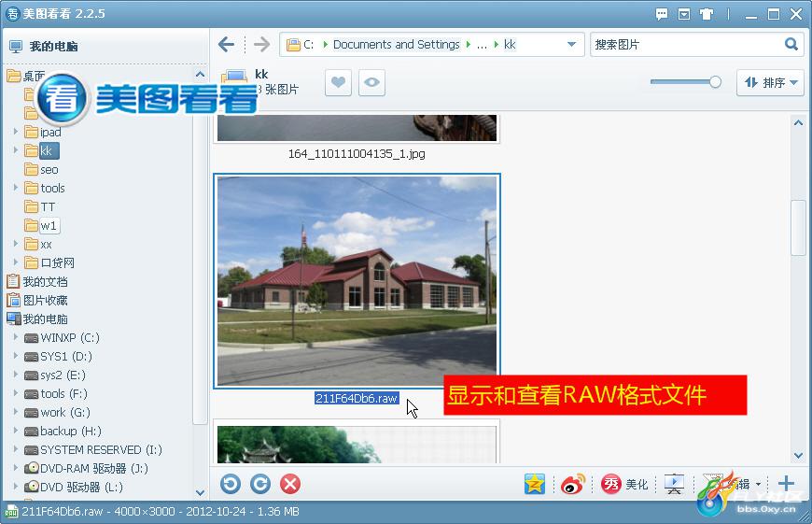The height and width of the screenshot is (524, 812).
Task: Go back with the left arrow button
Action: click(x=226, y=45)
